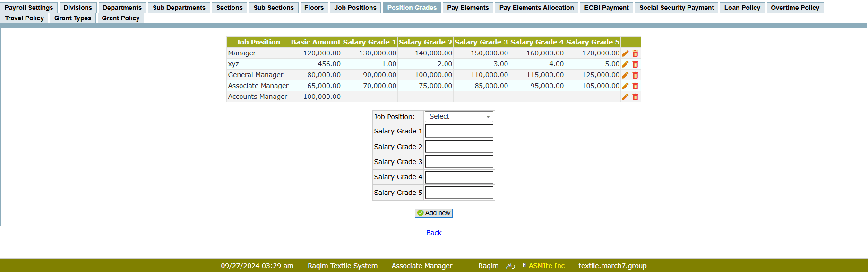This screenshot has width=868, height=272.
Task: Click into the Salary Grade 5 field
Action: (x=459, y=193)
